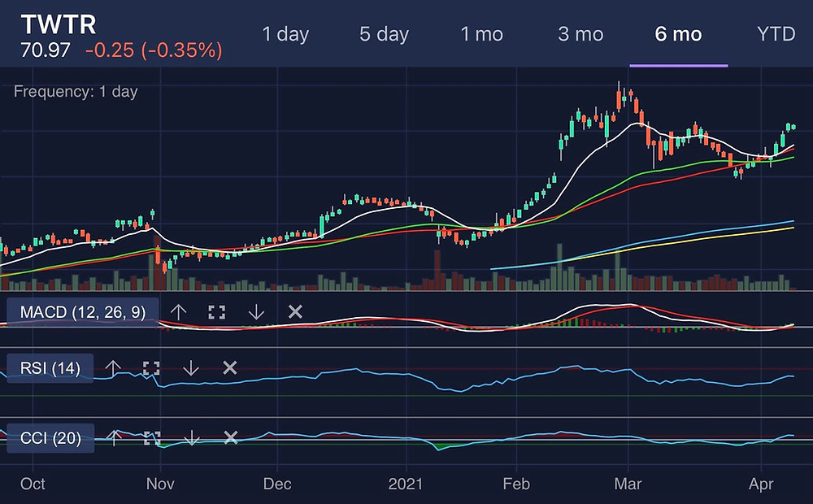Viewport: 813px width, 504px height.
Task: Move the CCI indicator down
Action: pyautogui.click(x=191, y=438)
